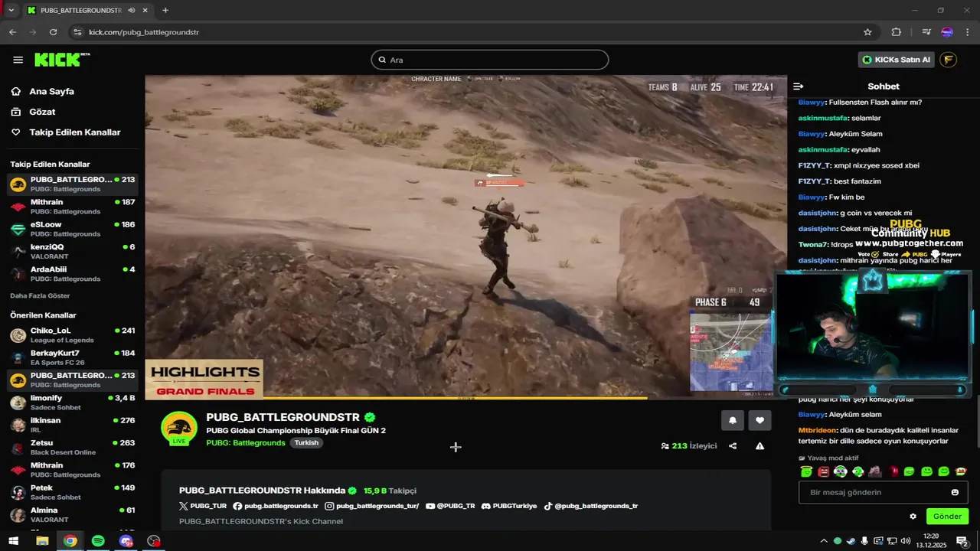
Task: Click username Mtbrideon in chat
Action: (x=817, y=430)
